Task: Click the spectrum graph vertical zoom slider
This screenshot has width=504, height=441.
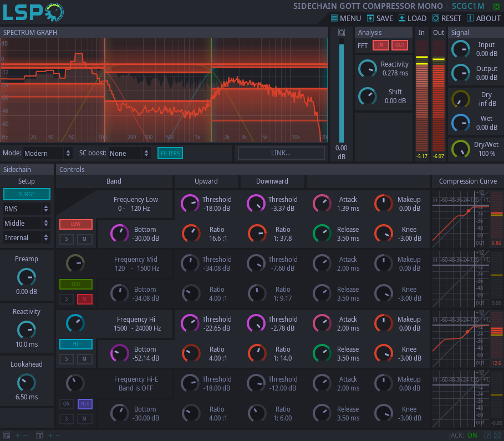Action: [x=342, y=91]
